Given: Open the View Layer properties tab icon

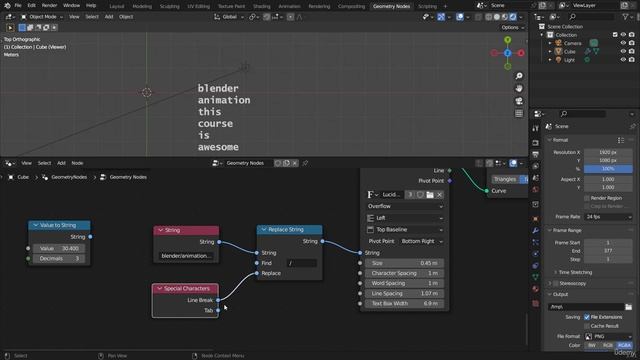Looking at the screenshot, I should pos(536,166).
